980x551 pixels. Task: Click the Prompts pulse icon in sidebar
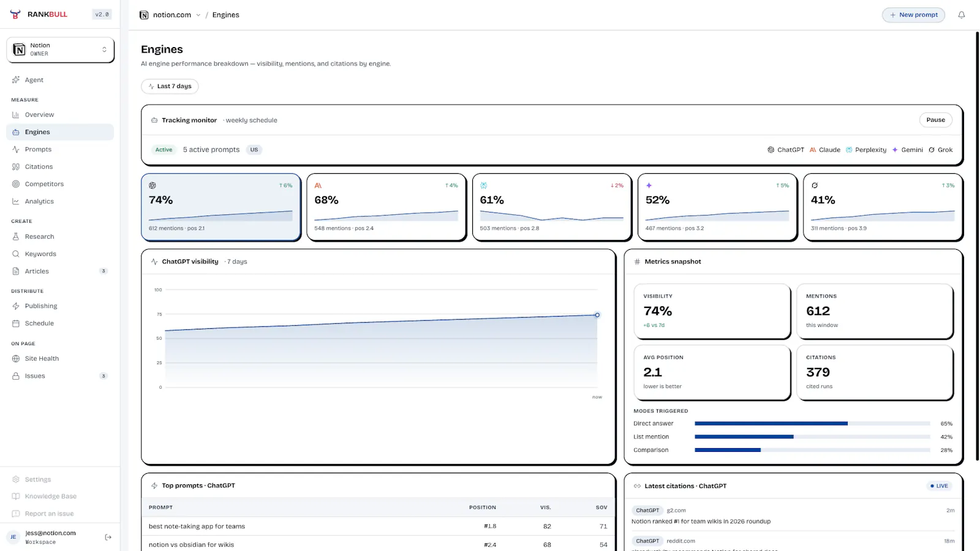(16, 149)
